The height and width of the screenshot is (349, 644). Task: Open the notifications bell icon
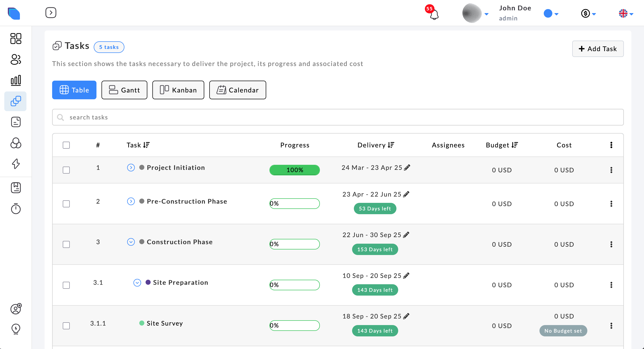coord(434,14)
